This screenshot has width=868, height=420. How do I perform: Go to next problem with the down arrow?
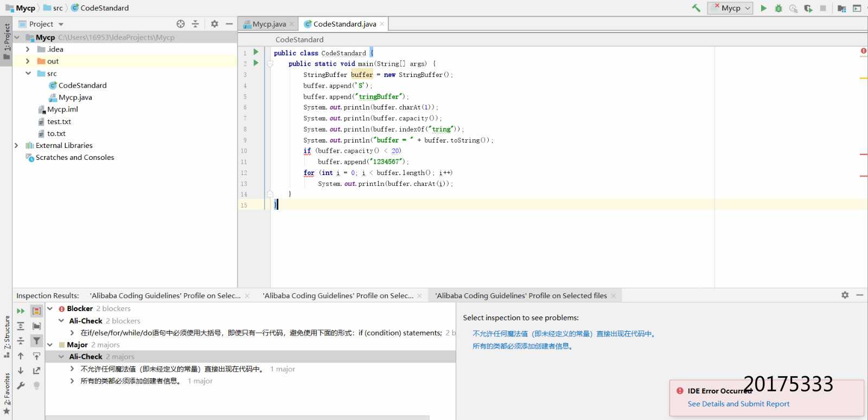[x=21, y=371]
